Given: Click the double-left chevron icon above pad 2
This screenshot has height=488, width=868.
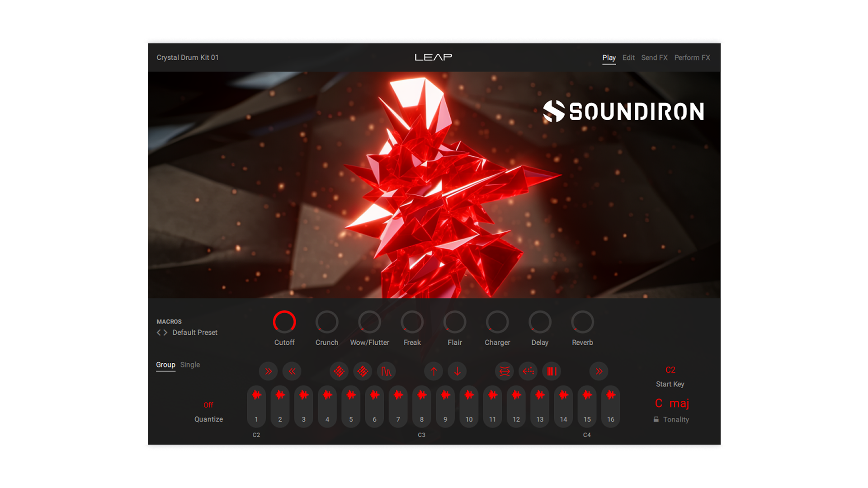Looking at the screenshot, I should (x=292, y=371).
